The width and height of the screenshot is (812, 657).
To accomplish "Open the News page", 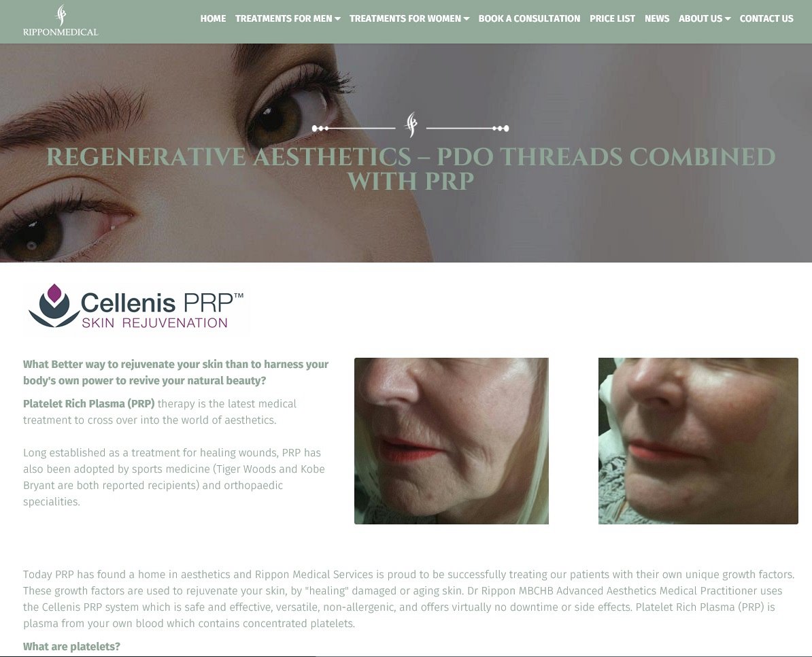I will [x=657, y=18].
